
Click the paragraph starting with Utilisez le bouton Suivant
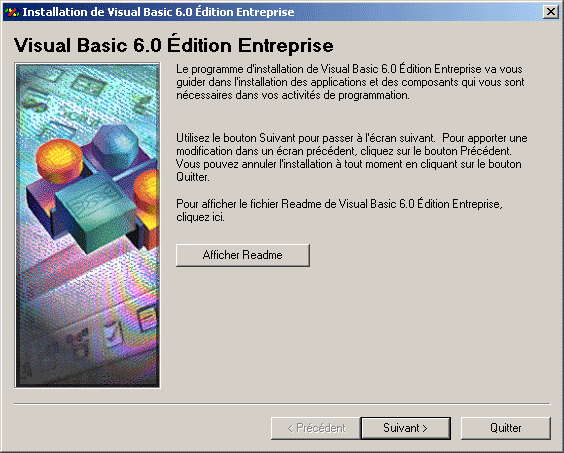(x=352, y=158)
